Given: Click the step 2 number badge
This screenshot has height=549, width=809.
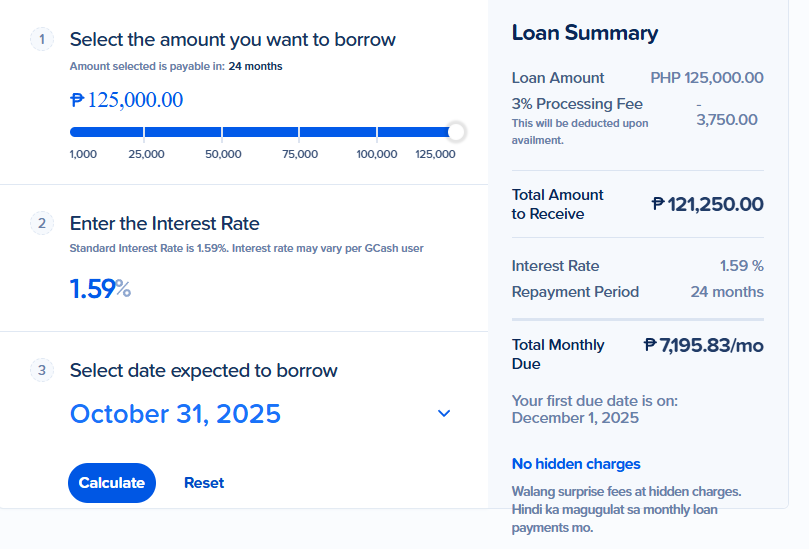Looking at the screenshot, I should click(42, 223).
